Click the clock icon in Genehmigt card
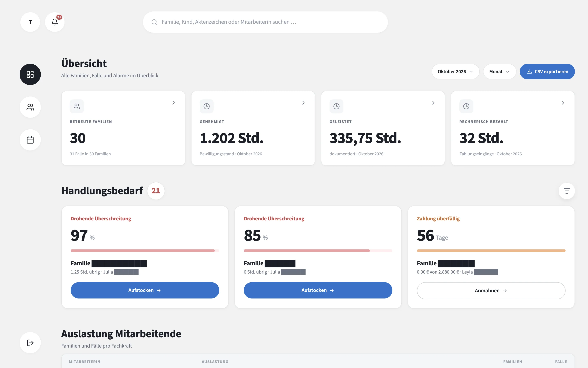The image size is (588, 368). click(x=207, y=106)
